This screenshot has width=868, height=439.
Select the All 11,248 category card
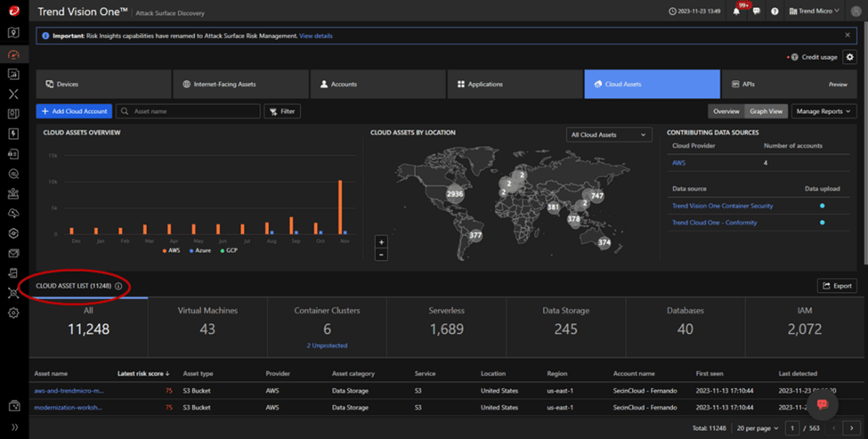click(x=88, y=327)
